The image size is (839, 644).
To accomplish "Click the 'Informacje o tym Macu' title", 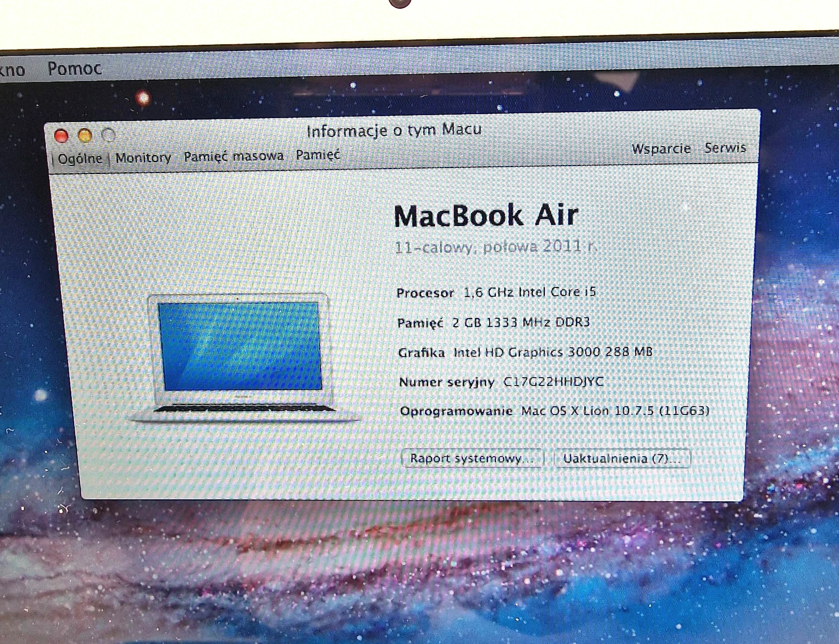I will coord(394,131).
